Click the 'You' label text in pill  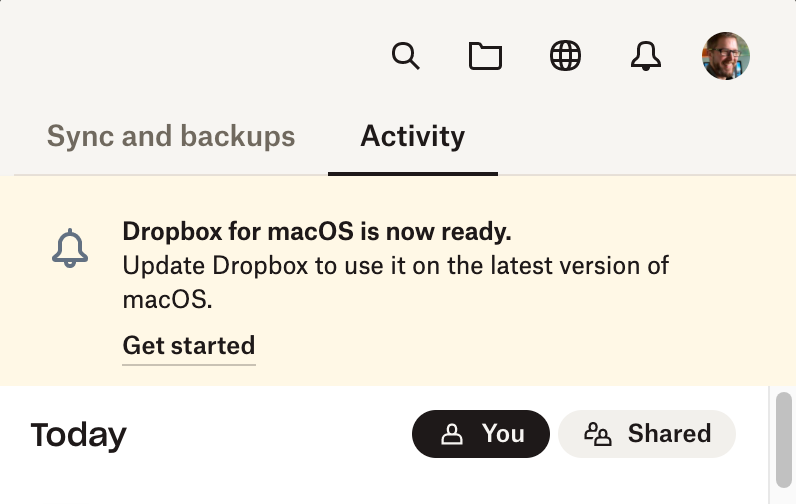(x=503, y=434)
